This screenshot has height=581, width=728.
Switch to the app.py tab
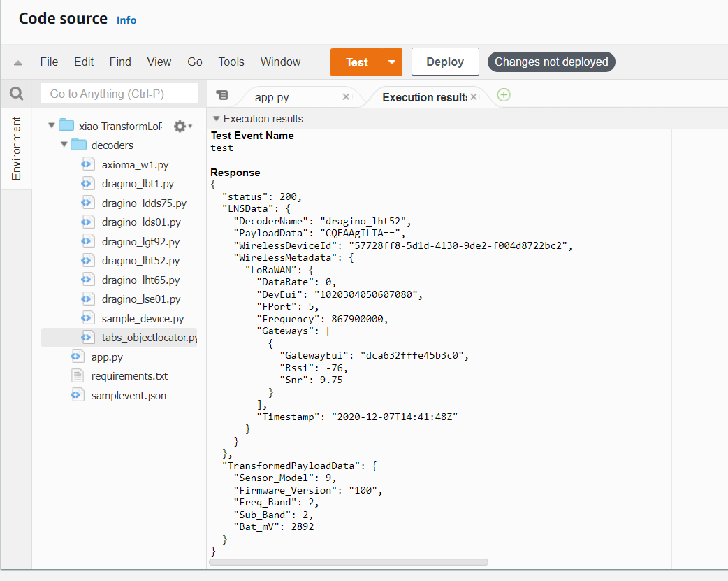pyautogui.click(x=272, y=97)
